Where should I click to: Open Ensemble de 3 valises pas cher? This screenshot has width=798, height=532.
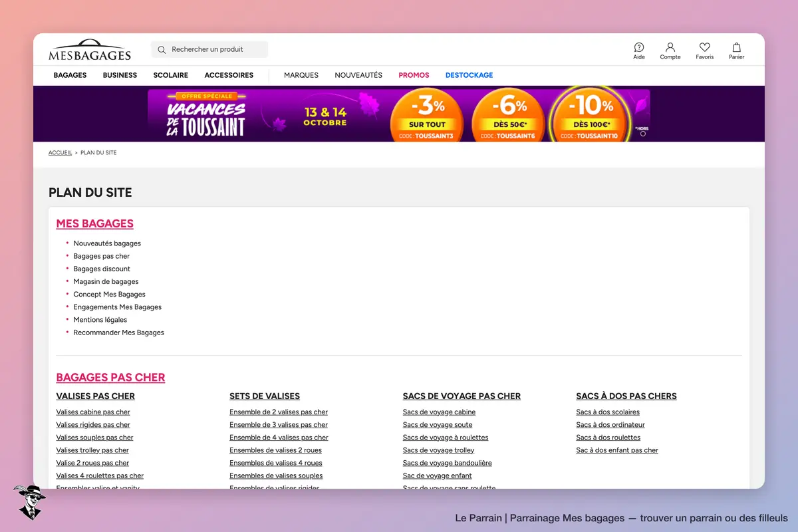(279, 425)
